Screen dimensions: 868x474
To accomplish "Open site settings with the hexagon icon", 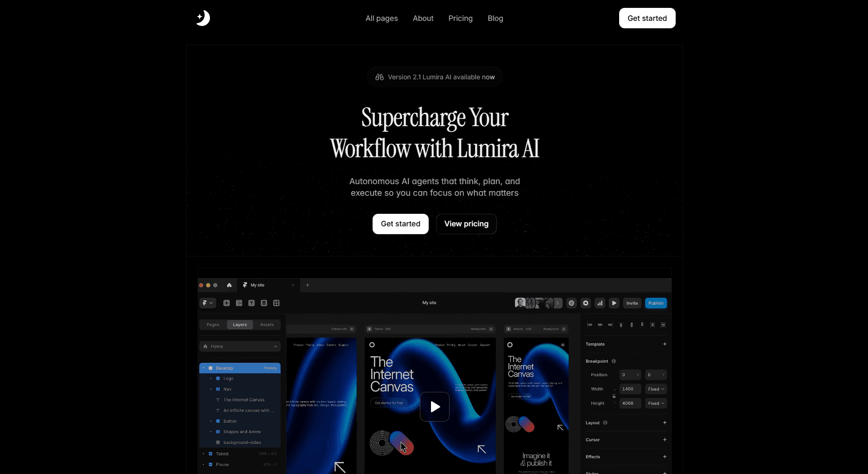I will pos(585,303).
